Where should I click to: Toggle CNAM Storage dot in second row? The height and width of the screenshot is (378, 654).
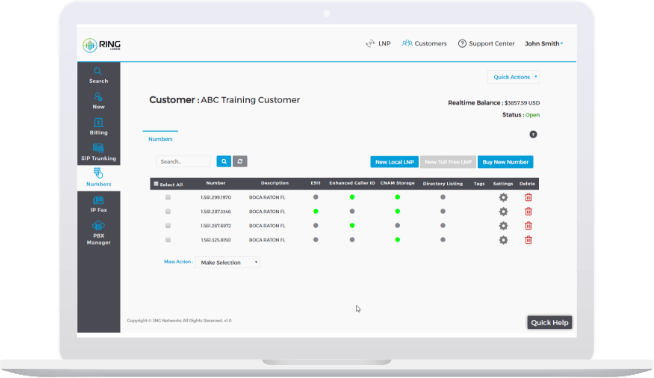397,212
